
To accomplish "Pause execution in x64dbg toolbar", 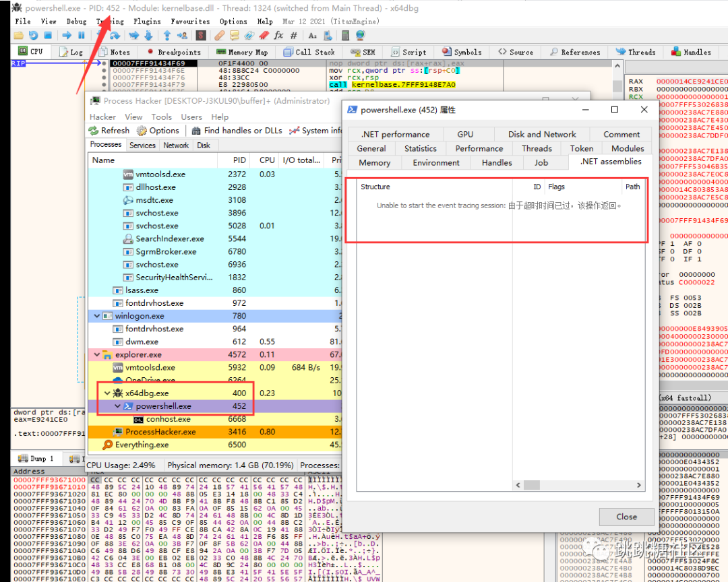I will (82, 35).
